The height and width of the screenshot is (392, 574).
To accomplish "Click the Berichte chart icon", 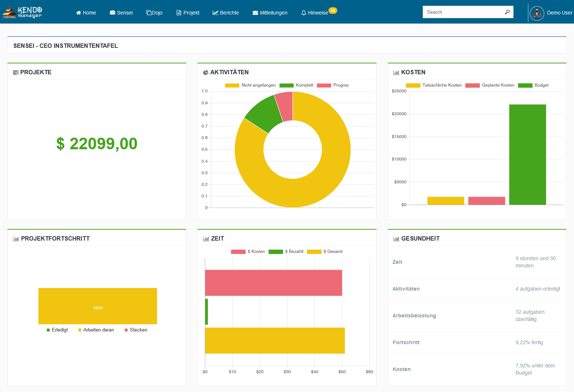I will 215,13.
